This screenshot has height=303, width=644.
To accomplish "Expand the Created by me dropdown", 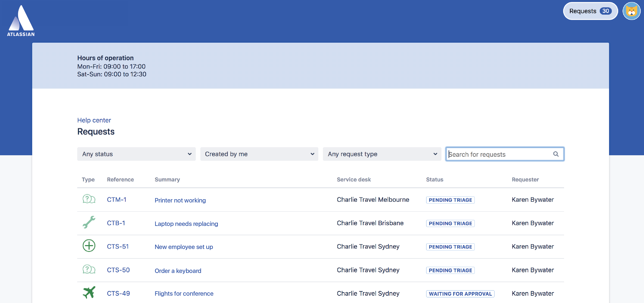I will tap(259, 154).
